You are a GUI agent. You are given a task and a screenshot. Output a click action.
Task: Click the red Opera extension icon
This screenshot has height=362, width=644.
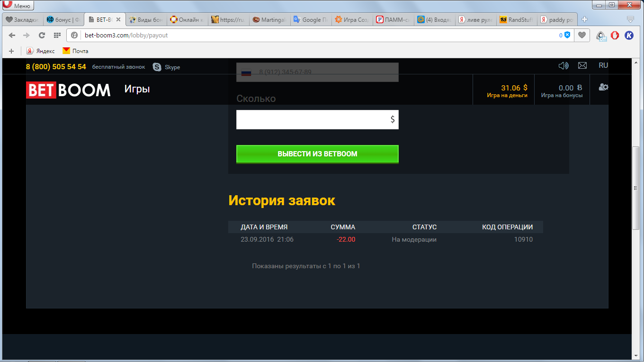(615, 35)
